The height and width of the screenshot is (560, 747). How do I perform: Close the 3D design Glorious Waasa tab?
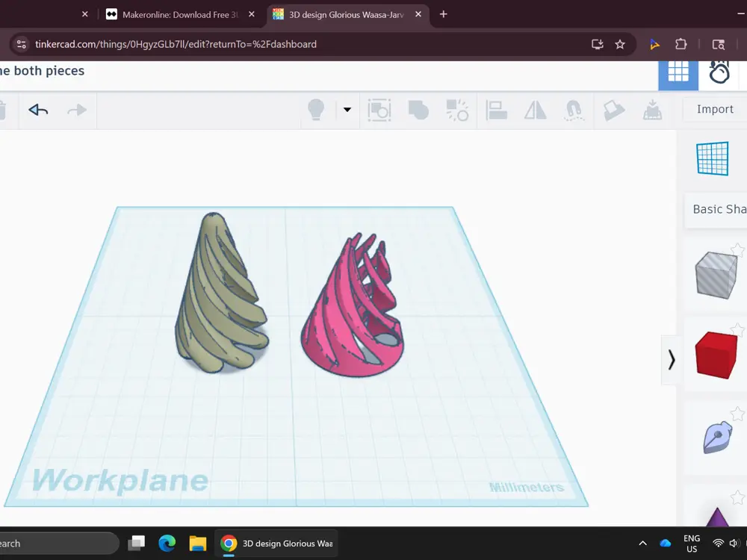[x=418, y=14]
